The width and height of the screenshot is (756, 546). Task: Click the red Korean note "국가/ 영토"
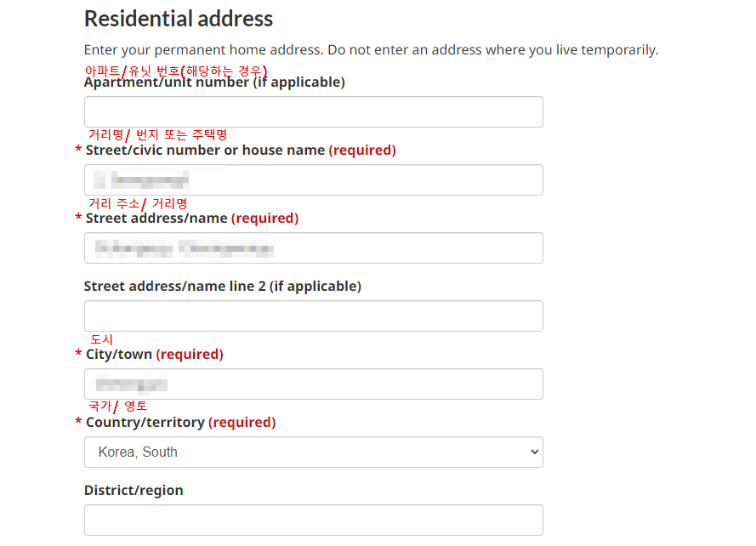pos(118,407)
